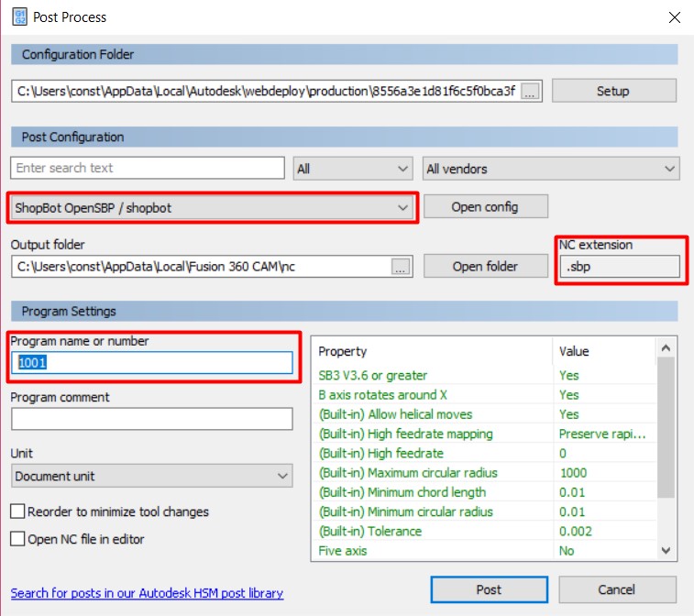Click the 1000 value cell
The image size is (694, 616).
coord(604,473)
